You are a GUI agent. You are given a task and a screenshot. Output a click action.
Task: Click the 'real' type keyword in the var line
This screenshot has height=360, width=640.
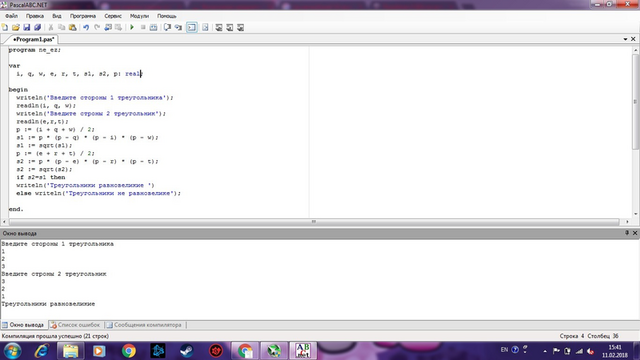click(133, 73)
